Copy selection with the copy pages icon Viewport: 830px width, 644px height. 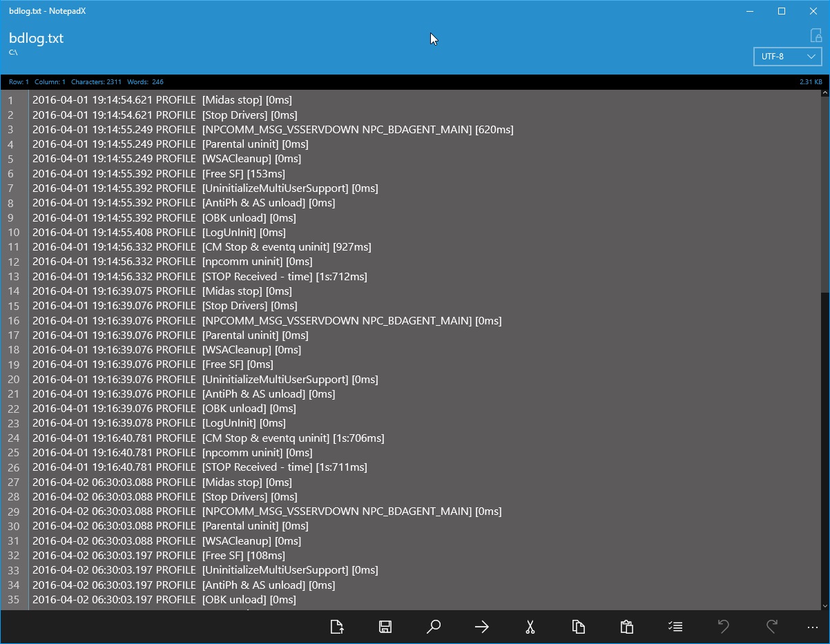[x=578, y=627]
